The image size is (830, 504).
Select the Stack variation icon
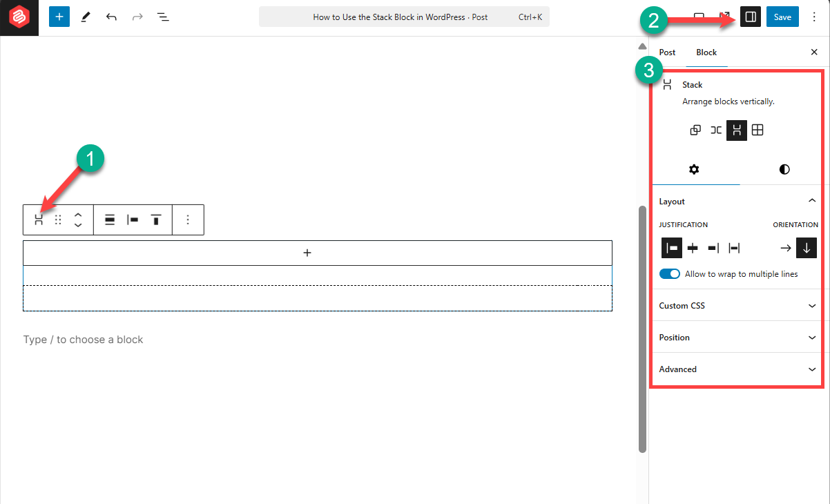737,130
